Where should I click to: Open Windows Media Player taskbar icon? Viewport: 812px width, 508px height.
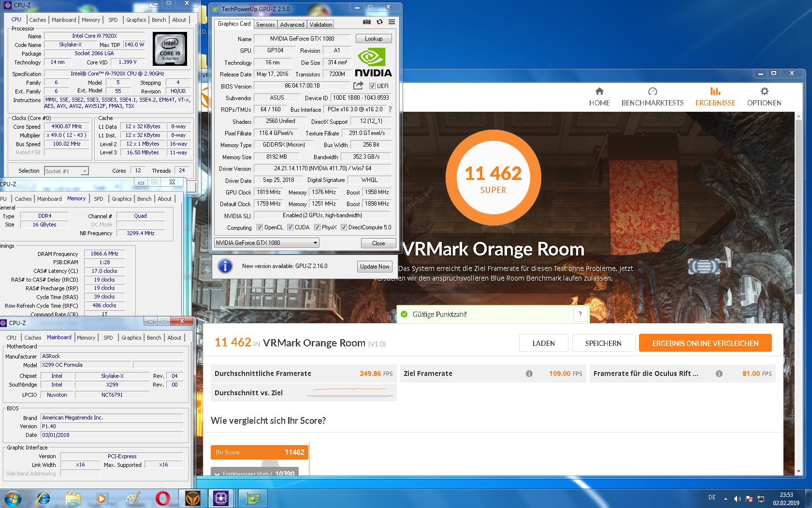[x=101, y=498]
